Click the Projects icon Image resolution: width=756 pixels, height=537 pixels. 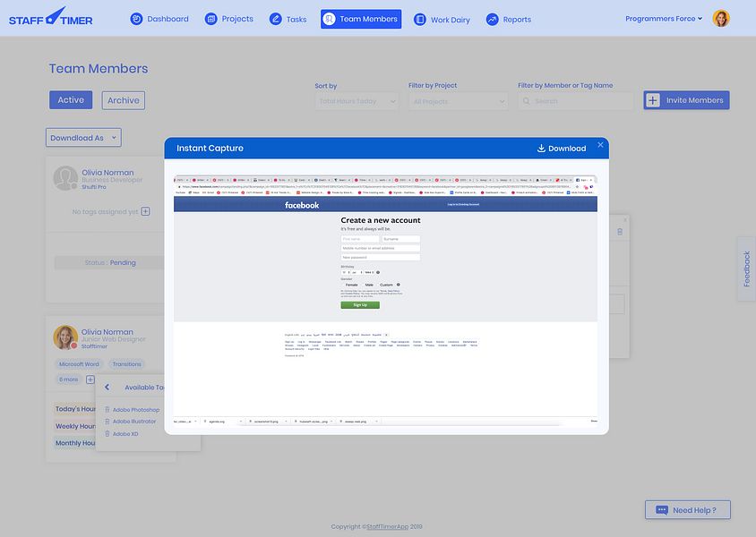[x=210, y=19]
